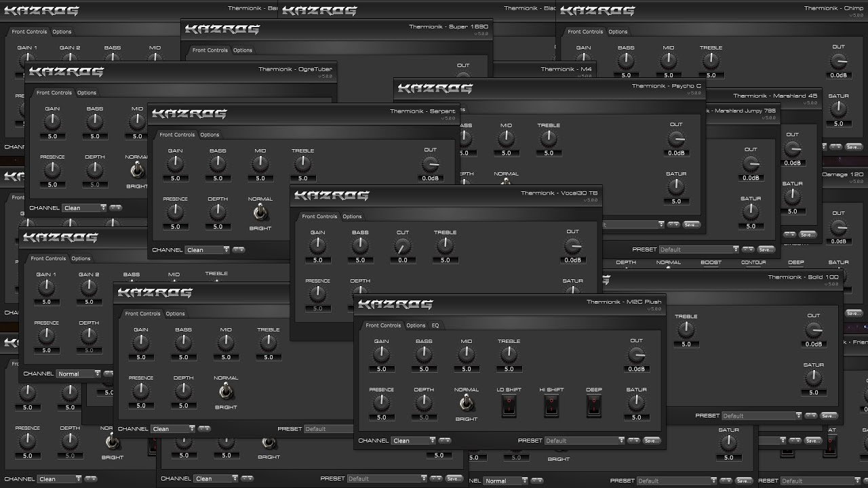The width and height of the screenshot is (868, 488).
Task: Flip the Normal/Bright switch in M2C Plush
Action: coord(467,404)
